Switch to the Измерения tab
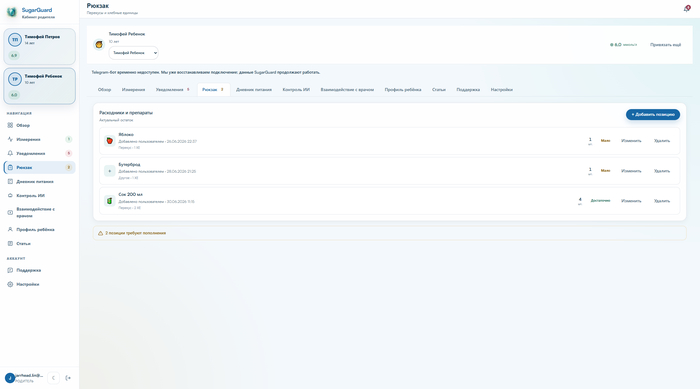The width and height of the screenshot is (700, 389). coord(133,90)
